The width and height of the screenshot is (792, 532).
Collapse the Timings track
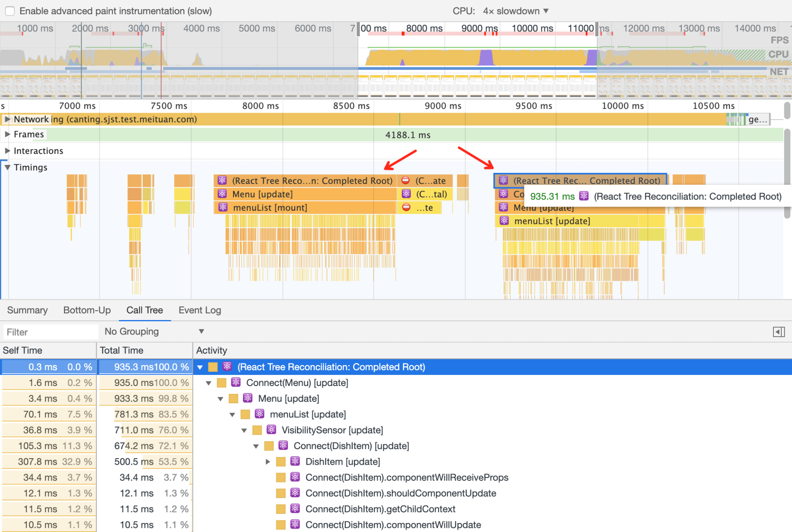(x=7, y=167)
